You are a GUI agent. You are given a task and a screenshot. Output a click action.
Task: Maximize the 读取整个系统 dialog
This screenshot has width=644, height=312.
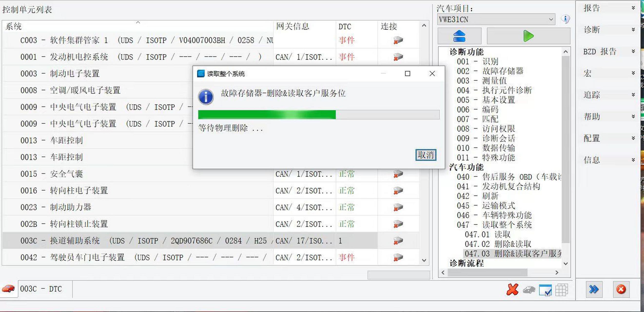coord(408,74)
